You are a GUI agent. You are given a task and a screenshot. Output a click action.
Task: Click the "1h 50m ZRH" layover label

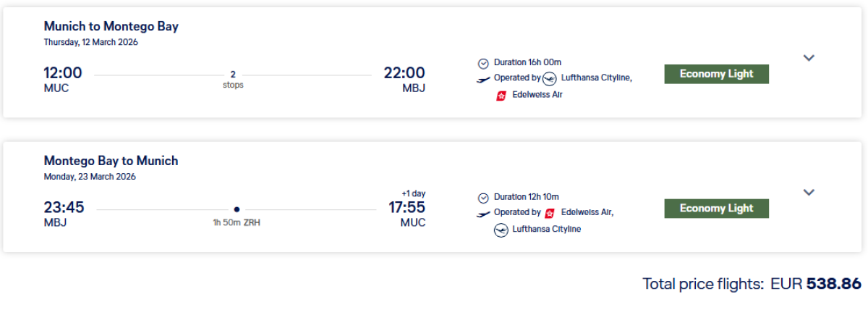(237, 222)
